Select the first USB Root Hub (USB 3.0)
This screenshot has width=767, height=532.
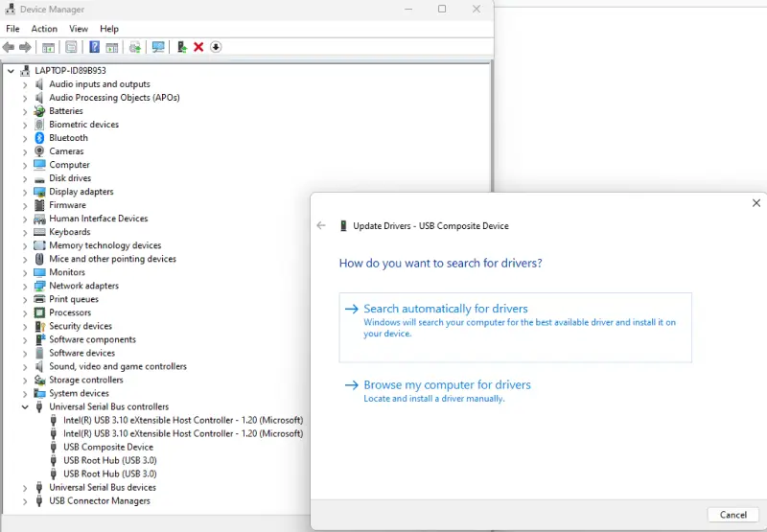[109, 460]
